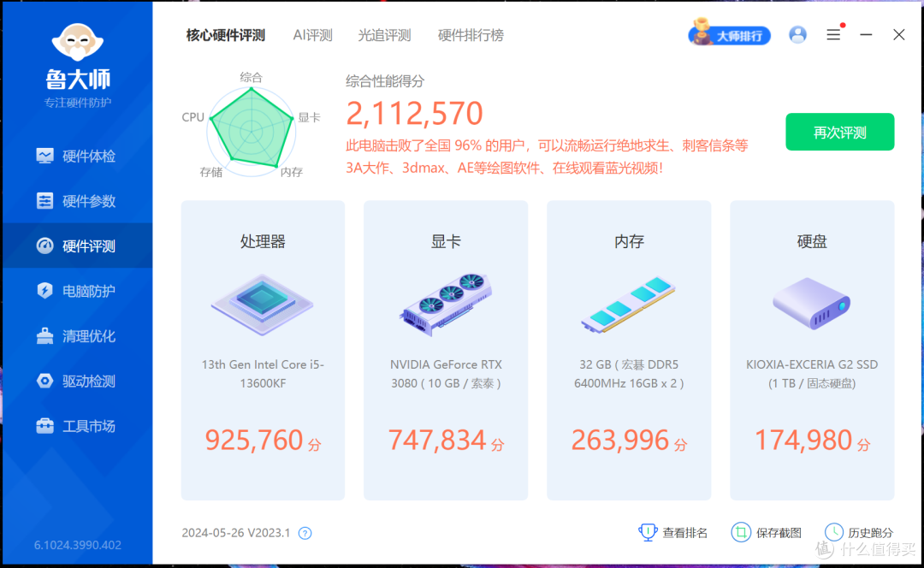Click the green 再次评测 button
Viewport: 924px width, 568px height.
pyautogui.click(x=840, y=132)
